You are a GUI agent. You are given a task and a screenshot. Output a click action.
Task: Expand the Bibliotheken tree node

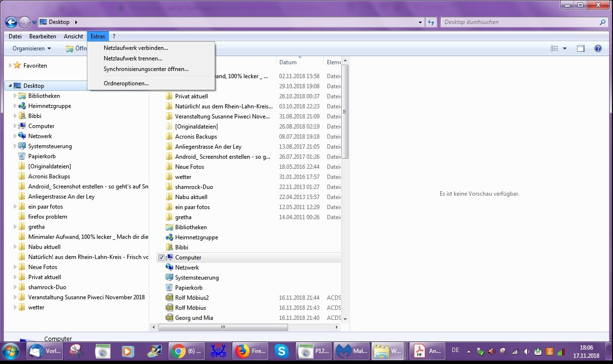15,96
